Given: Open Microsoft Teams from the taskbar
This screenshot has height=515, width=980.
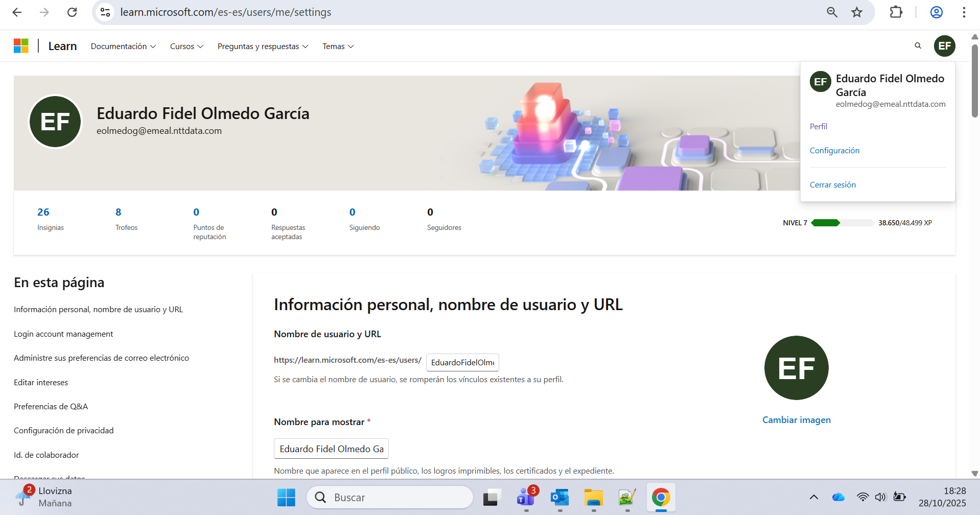Looking at the screenshot, I should [x=525, y=497].
